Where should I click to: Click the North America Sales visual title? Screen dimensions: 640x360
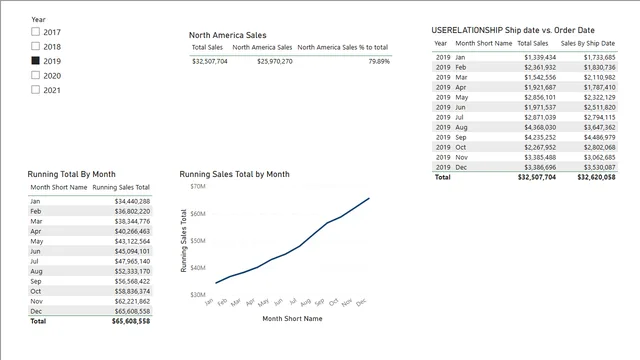228,36
